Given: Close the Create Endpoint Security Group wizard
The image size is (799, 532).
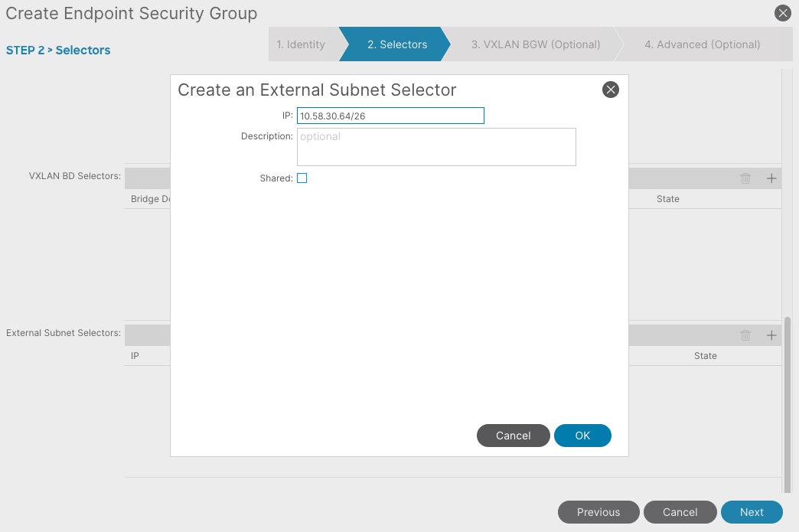Looking at the screenshot, I should click(x=782, y=13).
